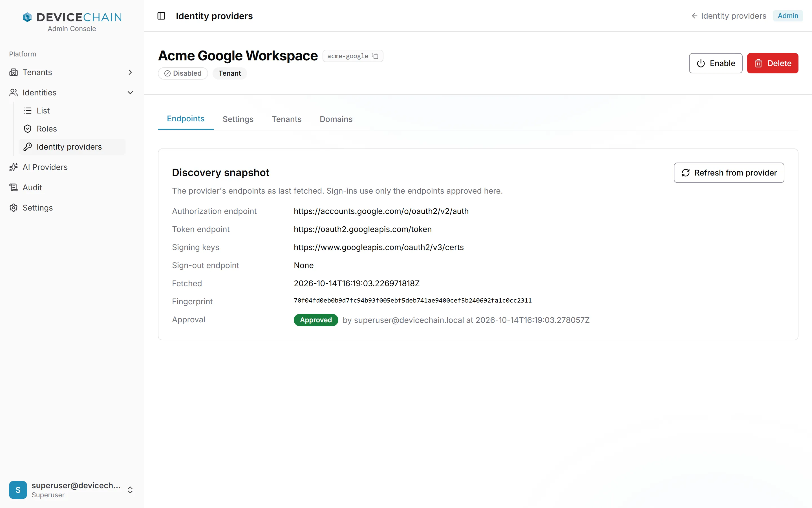The height and width of the screenshot is (508, 812).
Task: Select the fingerprint hash value
Action: pos(413,300)
